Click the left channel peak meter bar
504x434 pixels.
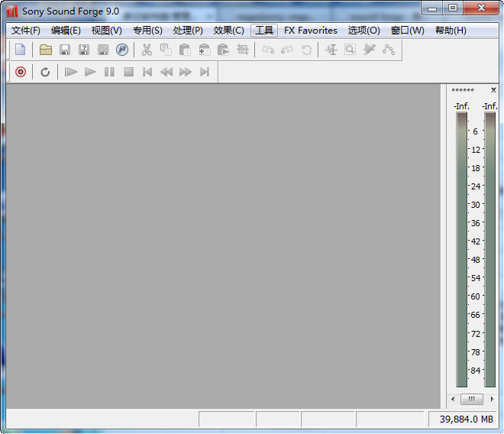[x=462, y=249]
